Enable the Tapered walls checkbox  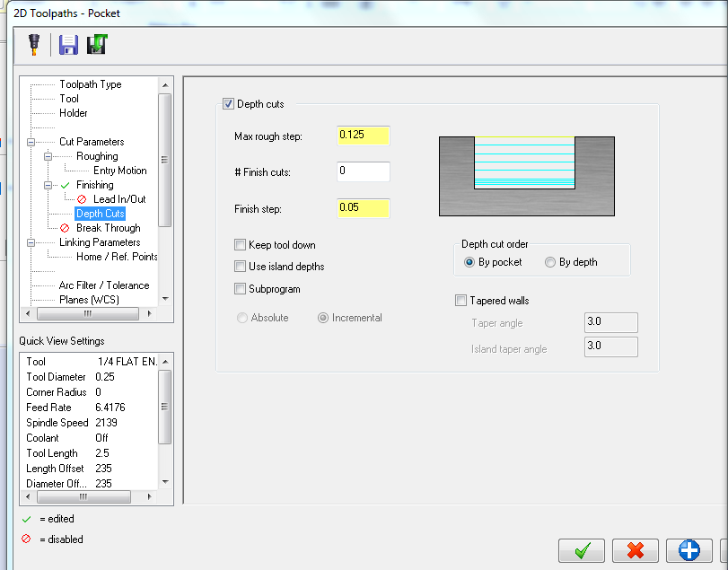point(461,301)
